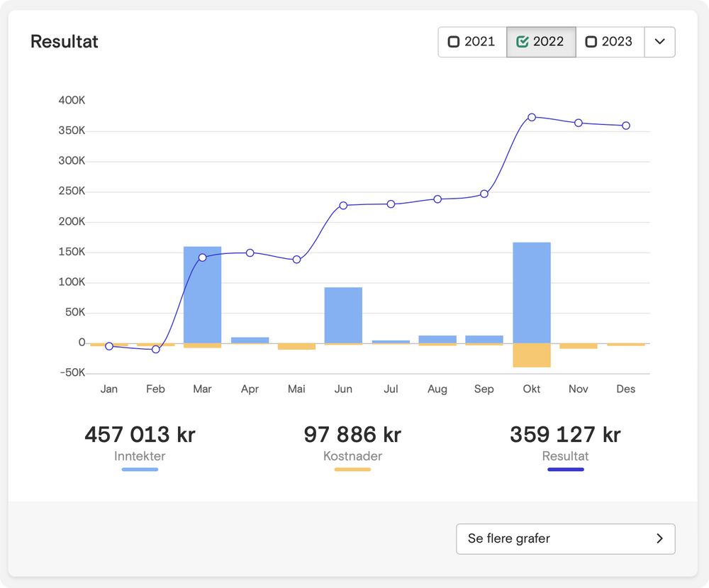Image resolution: width=709 pixels, height=588 pixels.
Task: Click the March income bar
Action: [x=203, y=298]
